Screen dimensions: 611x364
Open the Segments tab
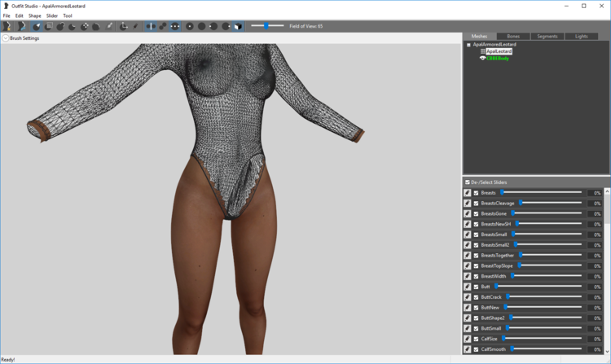(547, 36)
